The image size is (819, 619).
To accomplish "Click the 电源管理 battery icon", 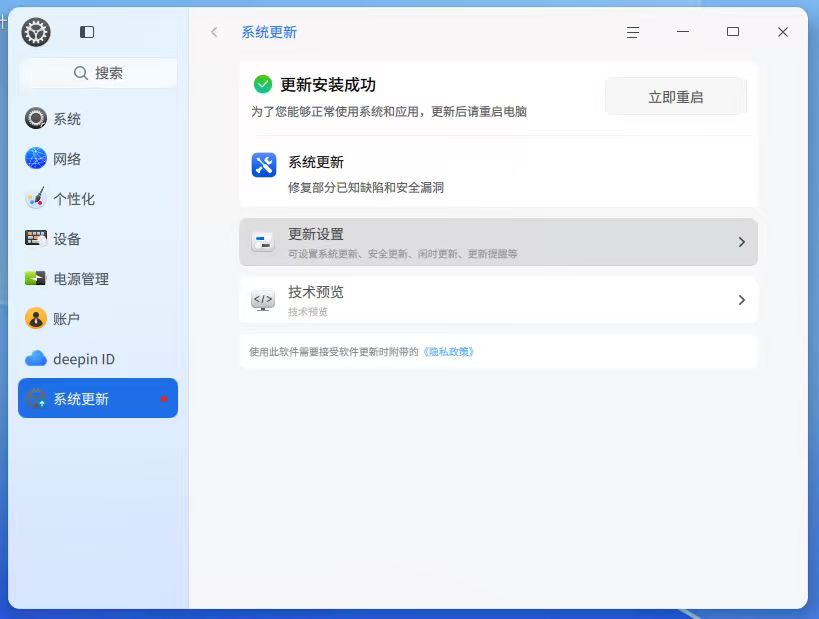I will pos(36,278).
